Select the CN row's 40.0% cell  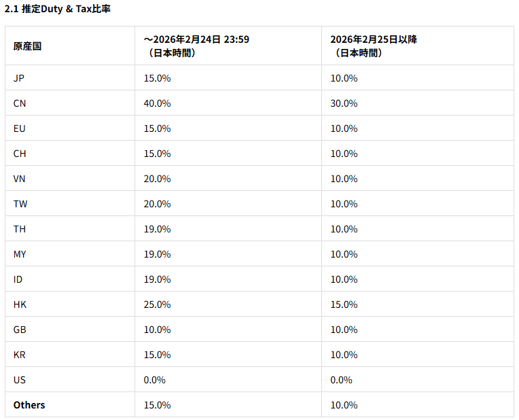[x=157, y=103]
